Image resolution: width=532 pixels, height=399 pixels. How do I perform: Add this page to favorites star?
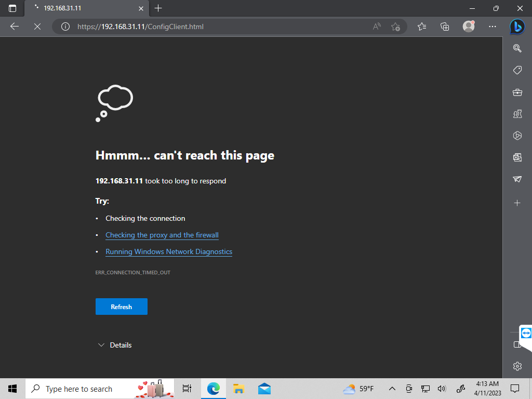(x=395, y=26)
